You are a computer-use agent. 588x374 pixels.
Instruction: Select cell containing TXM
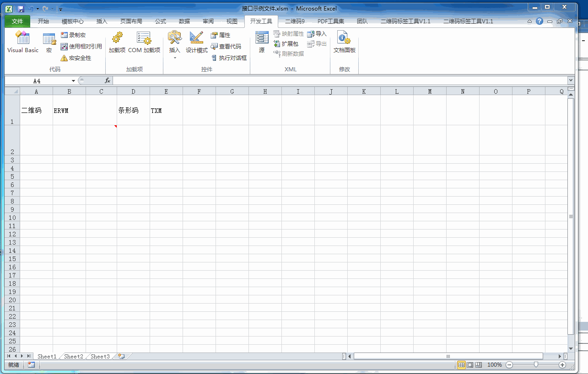166,110
